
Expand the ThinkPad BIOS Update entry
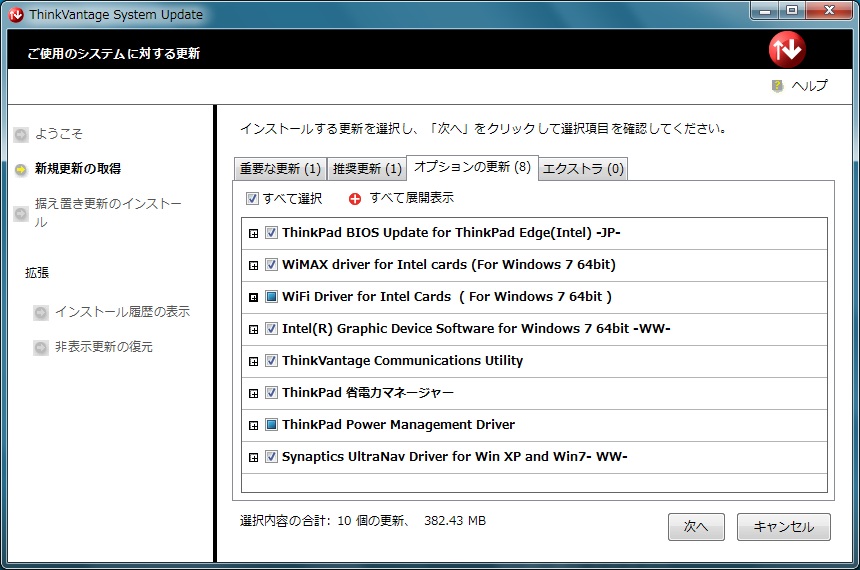[253, 234]
